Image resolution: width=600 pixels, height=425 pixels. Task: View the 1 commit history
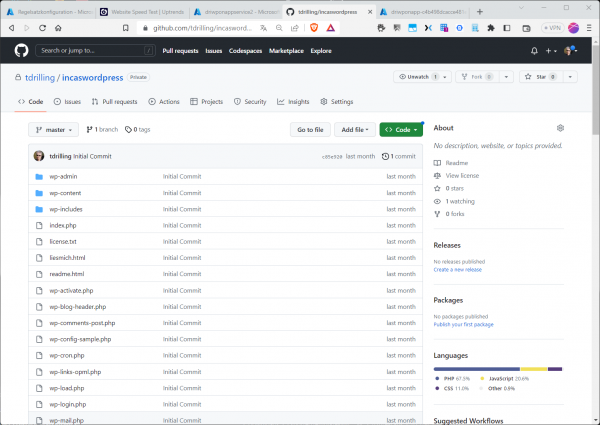[x=399, y=156]
